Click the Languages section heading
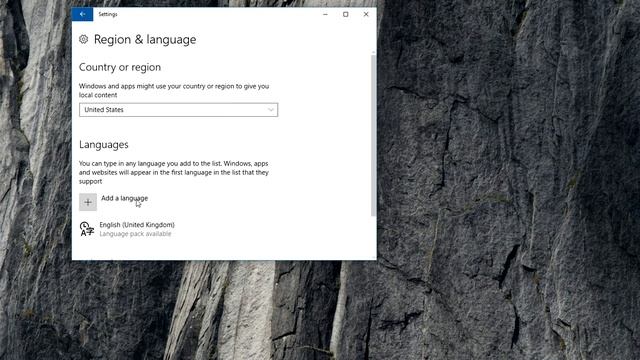 pyautogui.click(x=104, y=145)
